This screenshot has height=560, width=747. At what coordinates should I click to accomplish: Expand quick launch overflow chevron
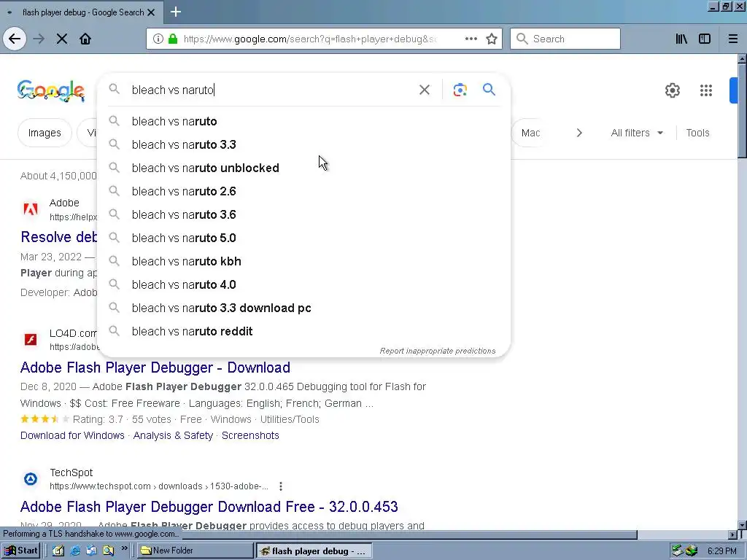tap(124, 548)
